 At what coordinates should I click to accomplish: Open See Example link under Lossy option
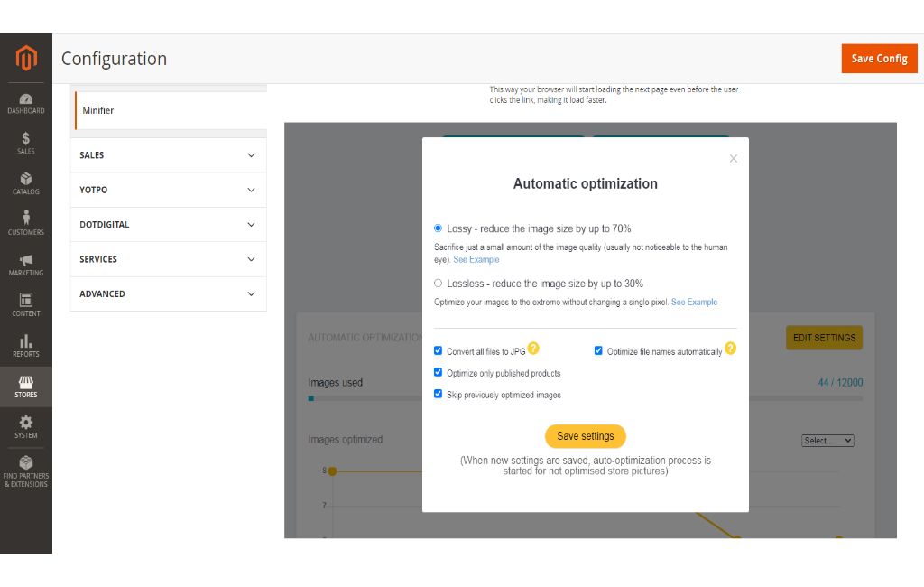coord(476,259)
